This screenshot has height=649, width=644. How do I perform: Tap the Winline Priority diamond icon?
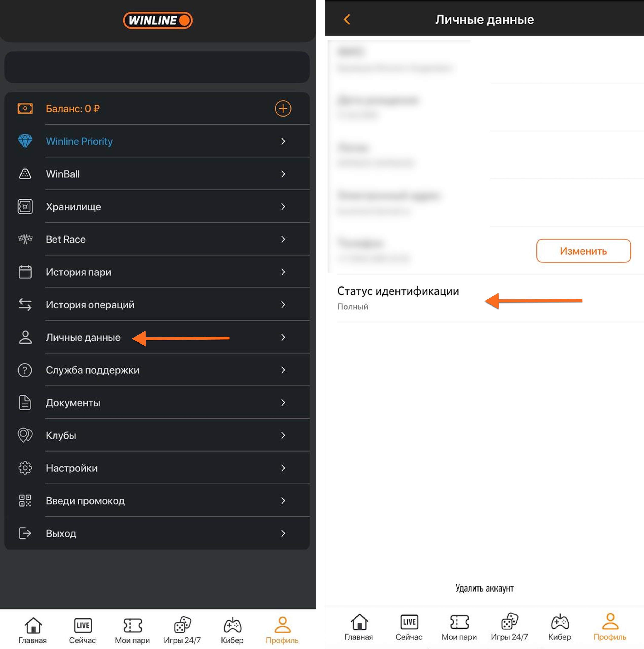(x=25, y=141)
